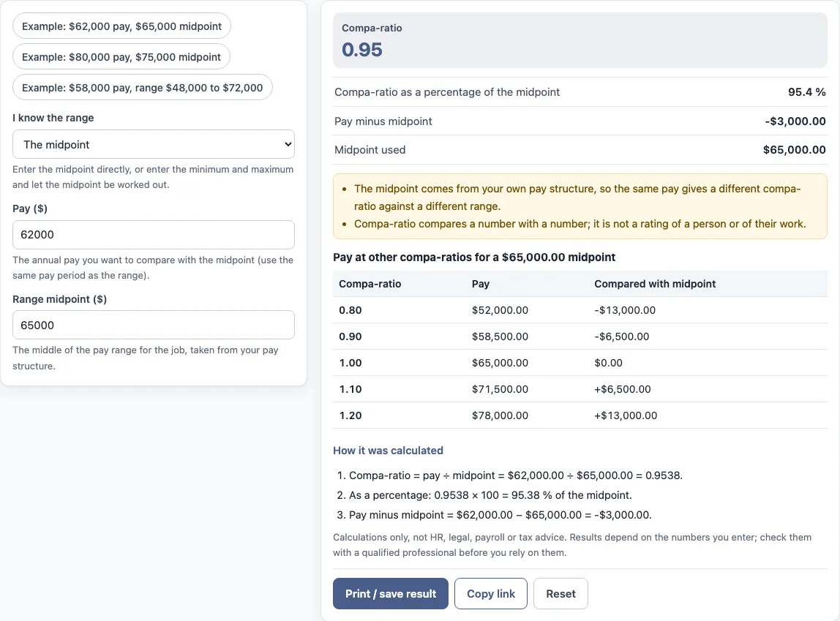The image size is (840, 621).
Task: Select the 0.90 compa-ratio row cell
Action: point(350,336)
